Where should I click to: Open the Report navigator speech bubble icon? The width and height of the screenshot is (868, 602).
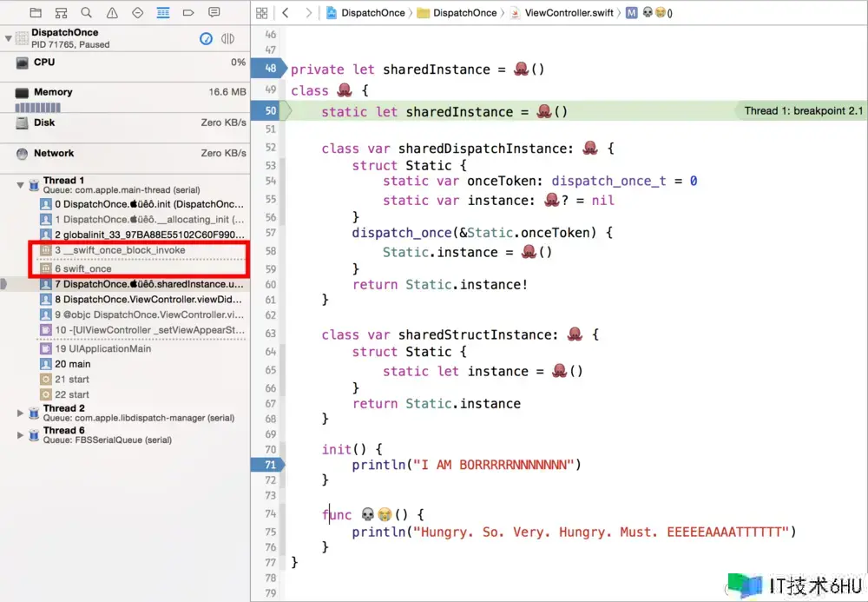pyautogui.click(x=214, y=13)
